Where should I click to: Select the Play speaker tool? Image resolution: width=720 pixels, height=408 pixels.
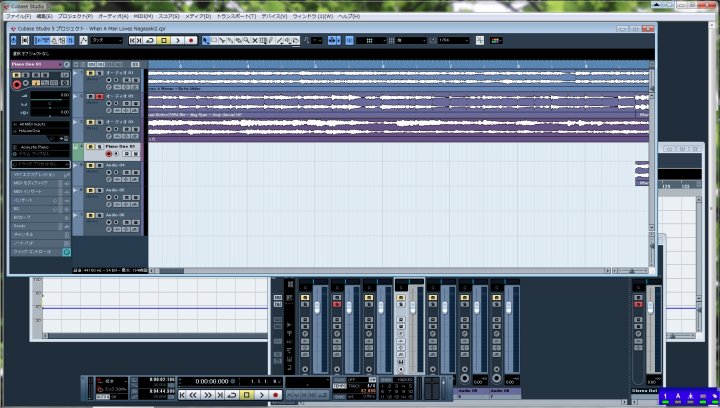pyautogui.click(x=288, y=40)
